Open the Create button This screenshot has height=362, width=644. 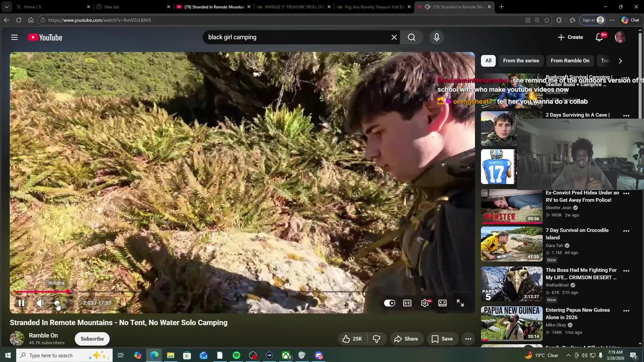pos(570,37)
